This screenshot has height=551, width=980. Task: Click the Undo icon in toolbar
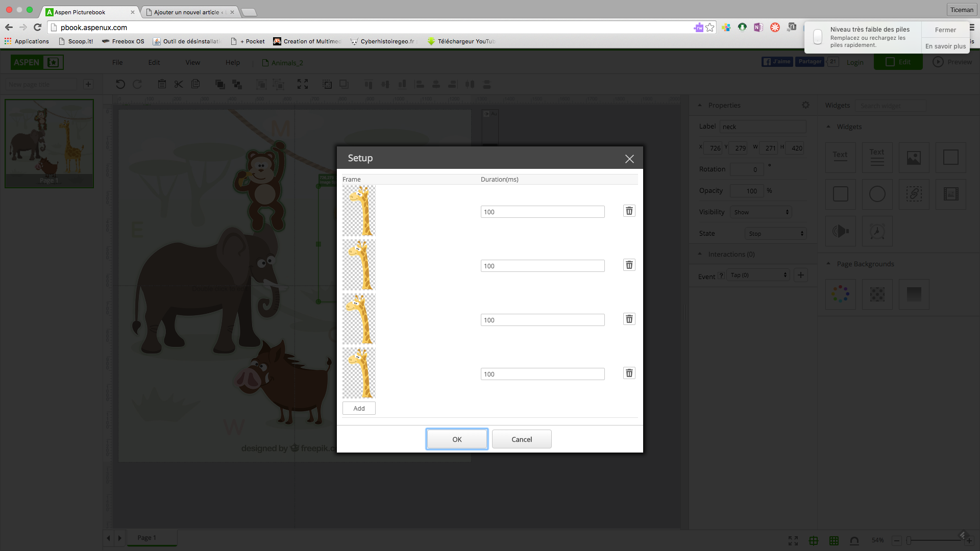(x=120, y=84)
